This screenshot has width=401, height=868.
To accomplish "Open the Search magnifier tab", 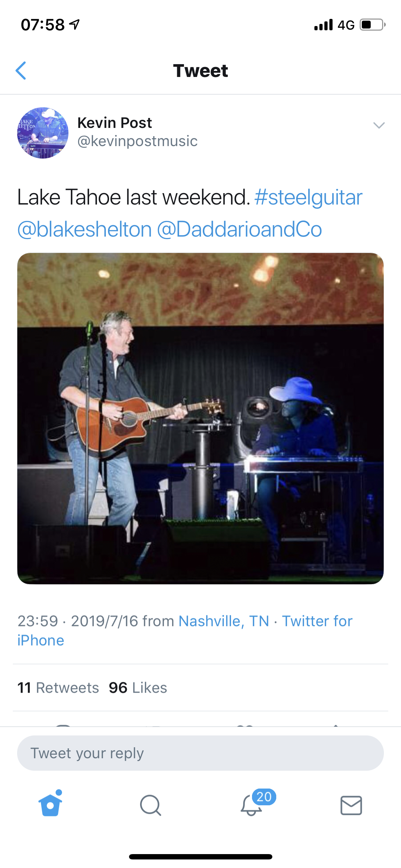I will coord(150,805).
